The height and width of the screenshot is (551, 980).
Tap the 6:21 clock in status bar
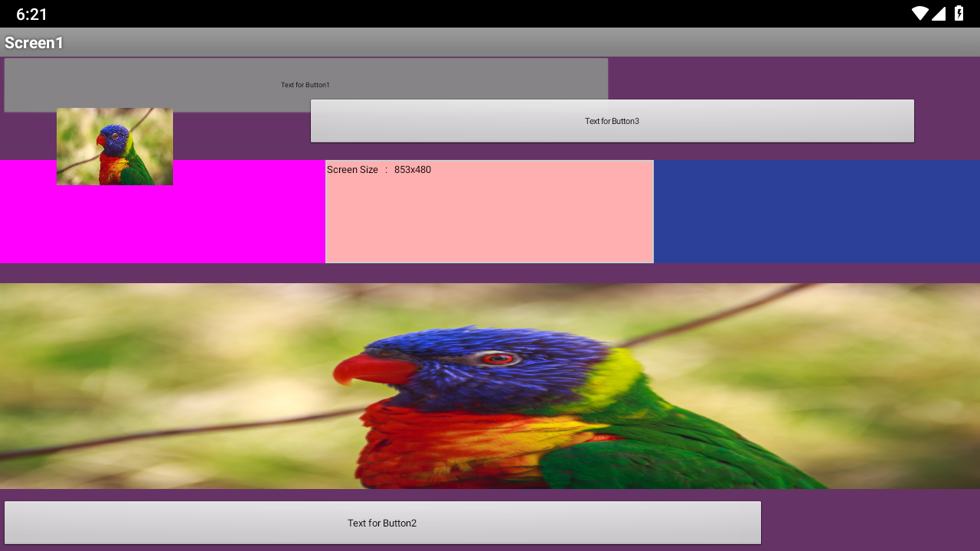(x=31, y=15)
